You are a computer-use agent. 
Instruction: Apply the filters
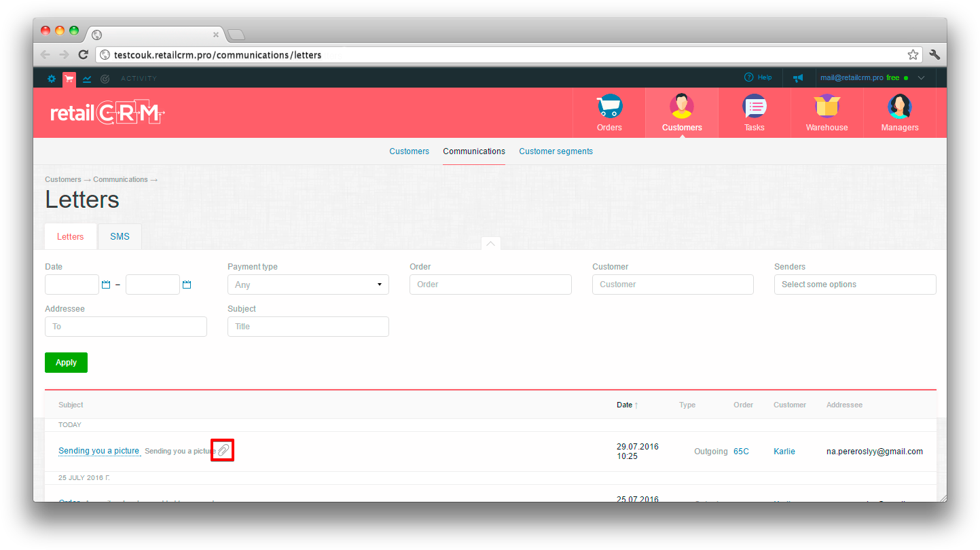(x=66, y=363)
